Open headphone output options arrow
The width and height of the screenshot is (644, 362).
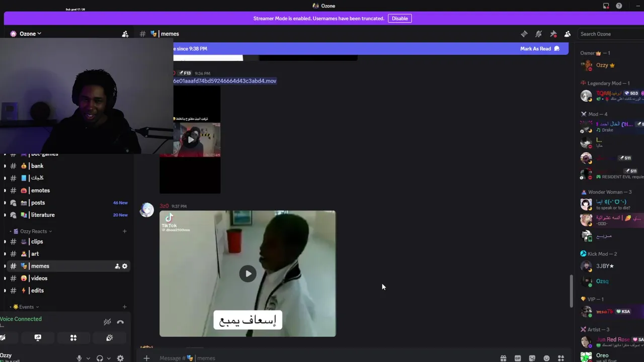[x=109, y=358]
